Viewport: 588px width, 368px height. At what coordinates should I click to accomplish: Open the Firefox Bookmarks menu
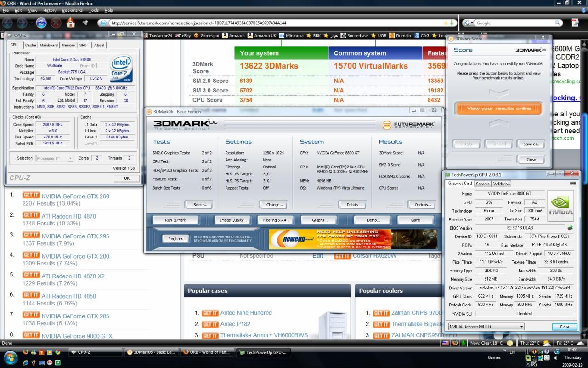coord(73,10)
